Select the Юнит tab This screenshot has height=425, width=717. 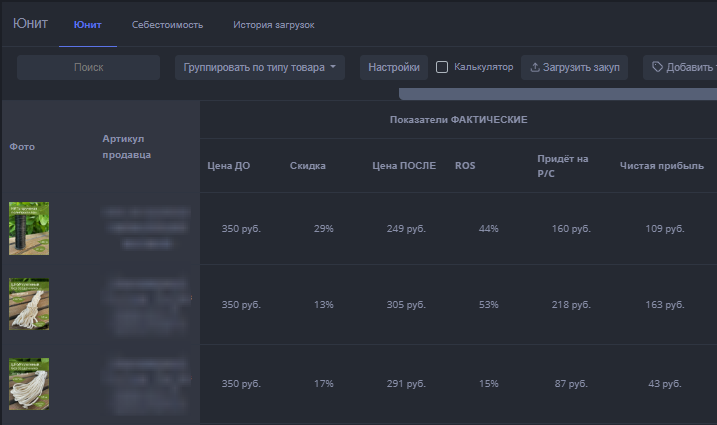(x=87, y=24)
